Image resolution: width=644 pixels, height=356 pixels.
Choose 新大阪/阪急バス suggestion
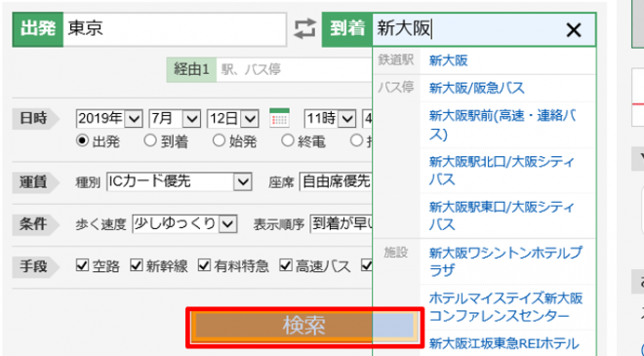pos(476,89)
